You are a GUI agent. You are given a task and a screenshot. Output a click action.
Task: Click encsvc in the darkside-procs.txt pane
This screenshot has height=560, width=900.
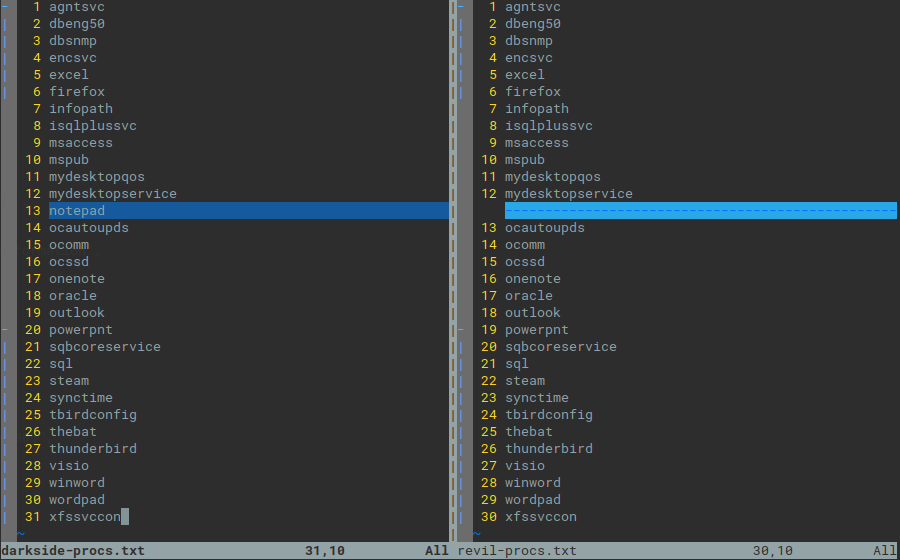pos(73,58)
